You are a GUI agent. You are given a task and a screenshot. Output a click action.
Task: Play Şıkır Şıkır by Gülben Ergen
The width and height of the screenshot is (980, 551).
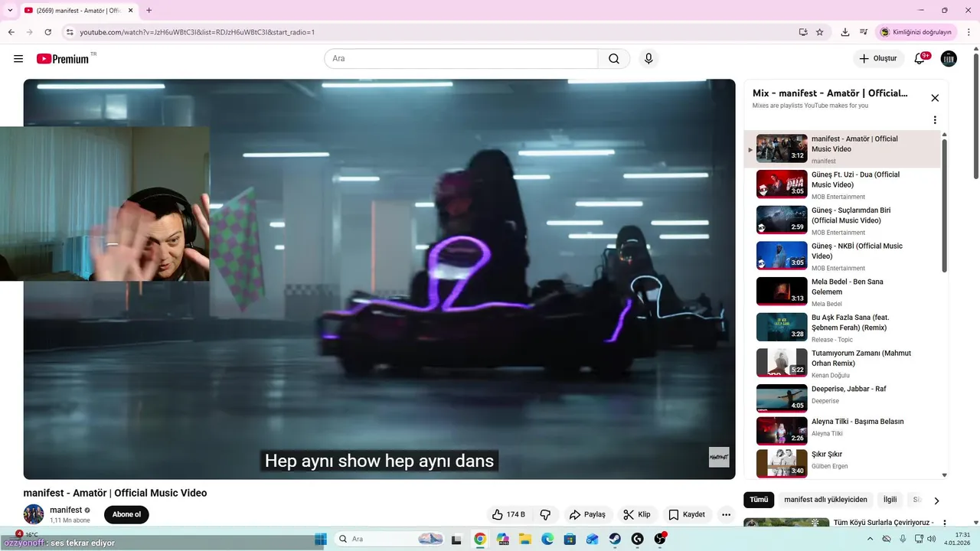pos(842,464)
